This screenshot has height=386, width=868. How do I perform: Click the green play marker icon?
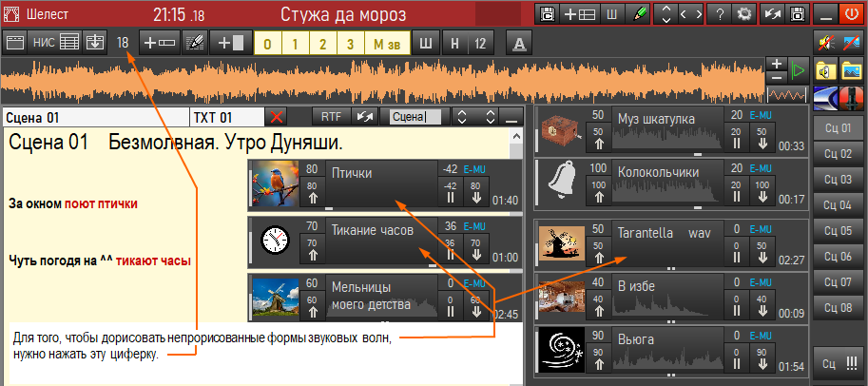pyautogui.click(x=798, y=70)
